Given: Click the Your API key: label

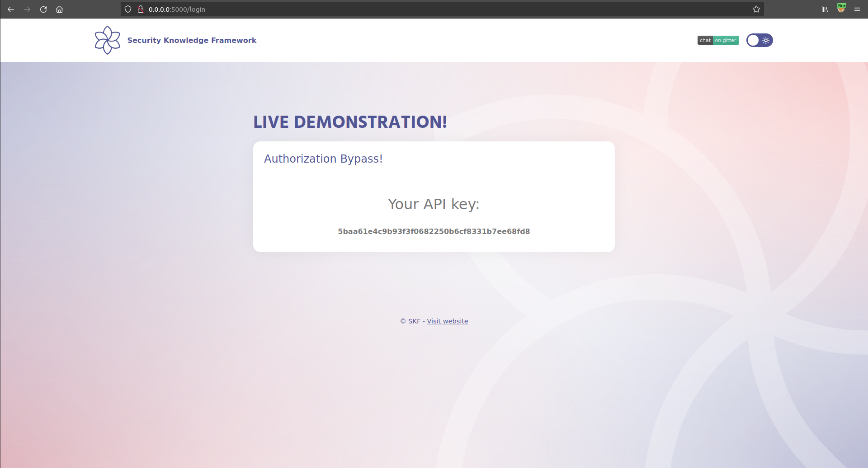Looking at the screenshot, I should tap(434, 204).
